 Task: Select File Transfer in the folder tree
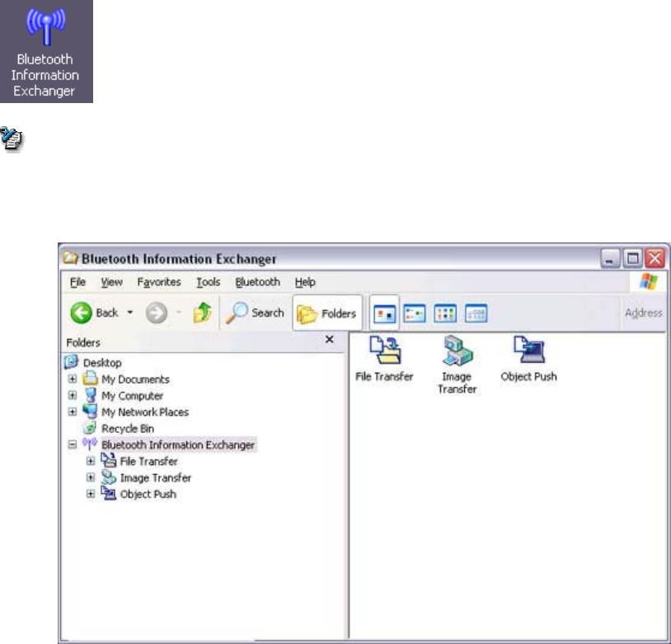click(149, 461)
